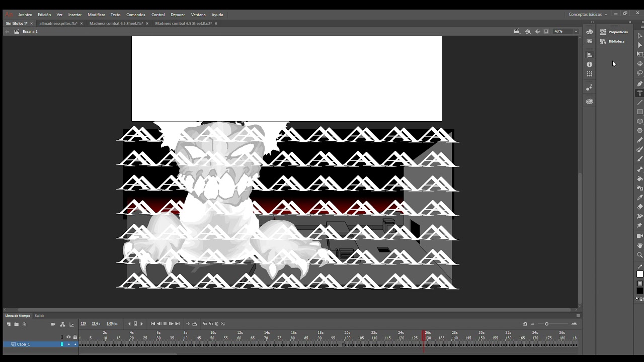Open the Propiedades panel
644x362 pixels.
614,32
